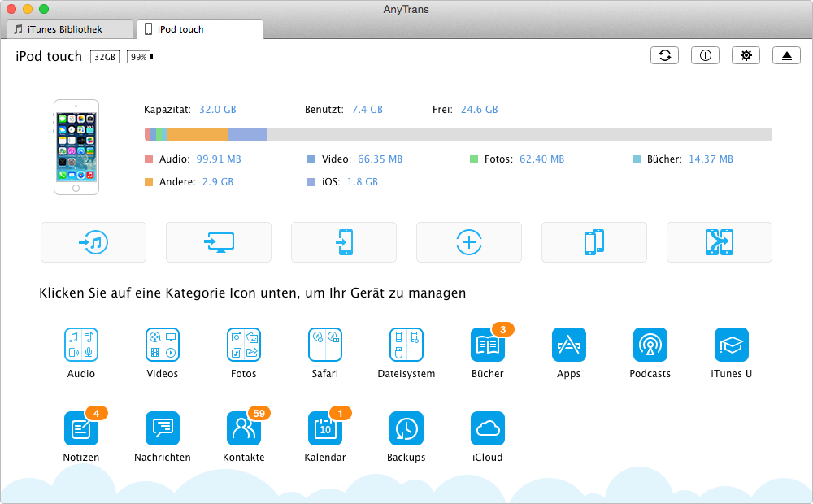Click the merge device button
813x504 pixels.
(720, 242)
